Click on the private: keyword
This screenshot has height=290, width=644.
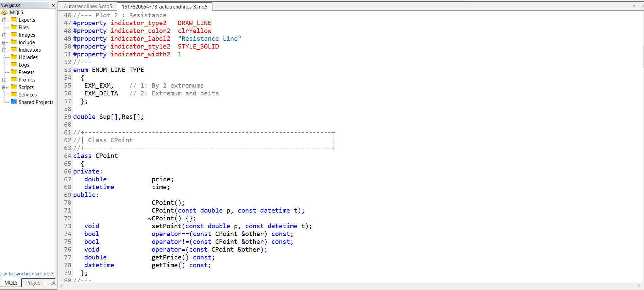point(88,171)
